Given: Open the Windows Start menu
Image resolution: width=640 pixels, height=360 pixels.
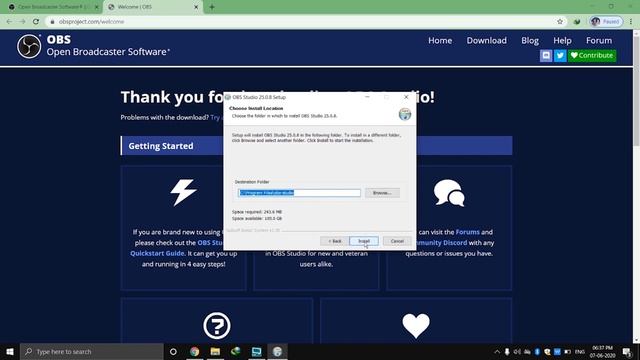Looking at the screenshot, I should click(x=10, y=351).
